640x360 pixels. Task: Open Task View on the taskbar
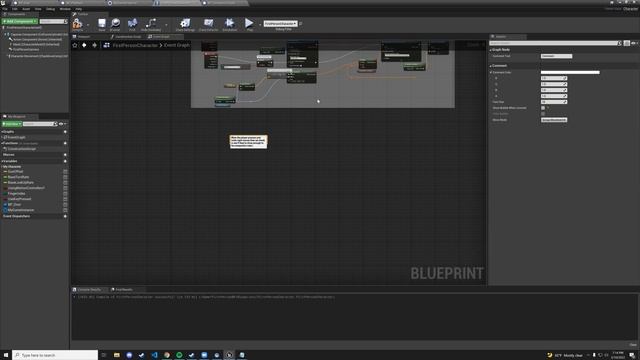[104, 355]
